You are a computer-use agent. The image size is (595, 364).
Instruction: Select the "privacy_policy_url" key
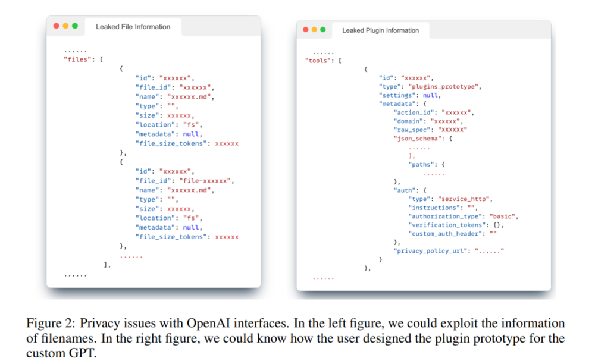(x=430, y=250)
